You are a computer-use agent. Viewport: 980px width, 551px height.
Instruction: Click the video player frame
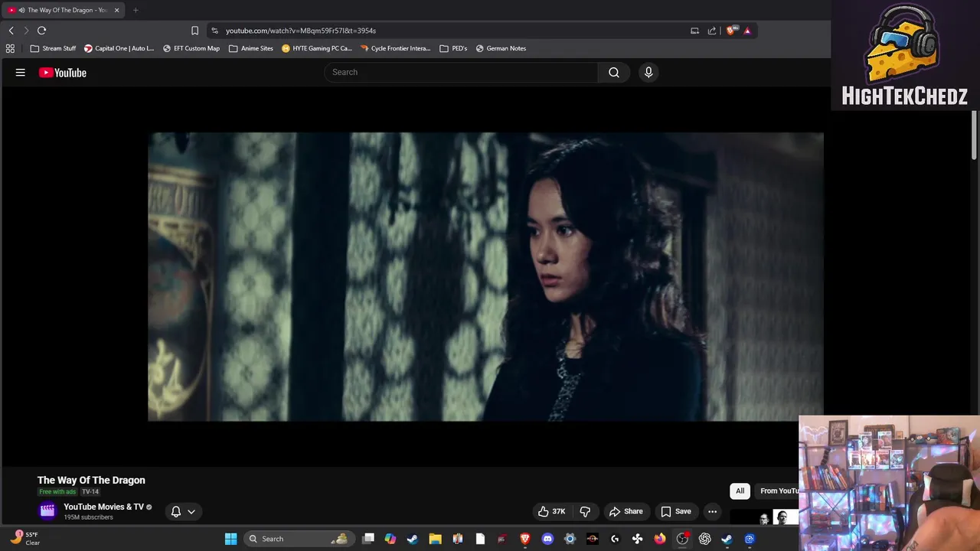point(485,277)
